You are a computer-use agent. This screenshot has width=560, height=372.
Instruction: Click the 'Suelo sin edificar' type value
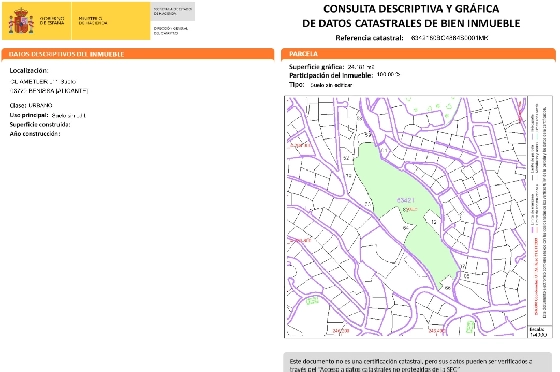(331, 85)
